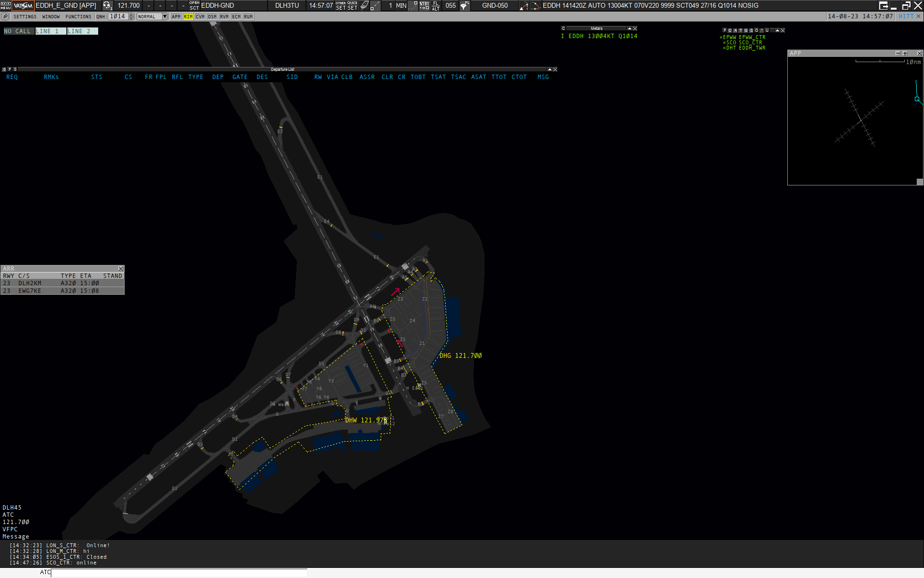Click the route drawing icon beside GND-050
Viewport: 924px width, 578px height.
tap(524, 6)
